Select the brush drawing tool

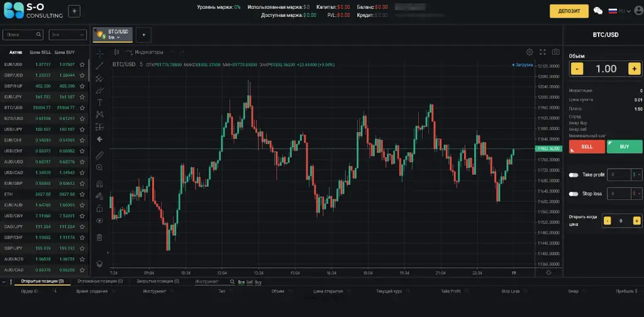99,90
